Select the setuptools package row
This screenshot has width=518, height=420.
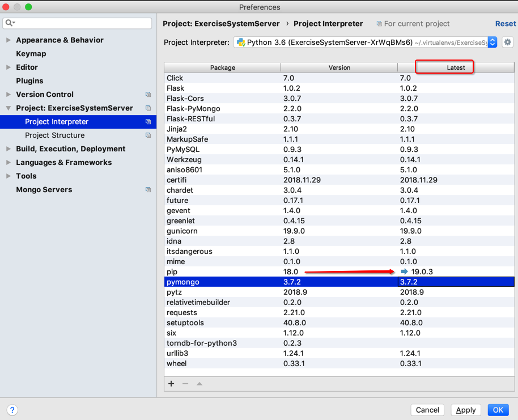click(339, 323)
